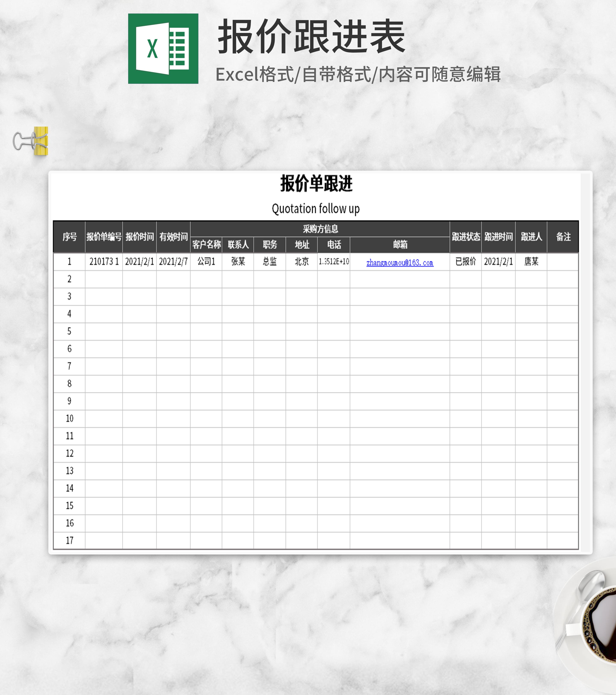Open the zhangmoumou@163.com email link

point(400,262)
